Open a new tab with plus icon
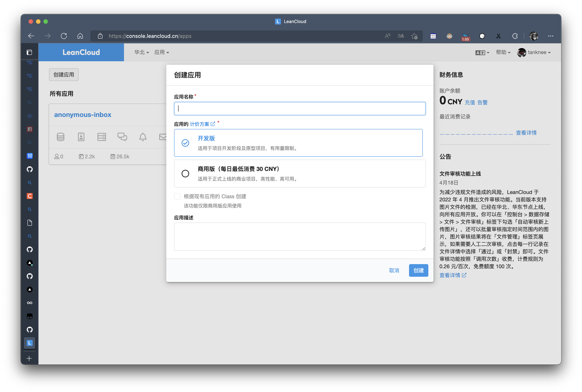This screenshot has width=582, height=392. (29, 359)
